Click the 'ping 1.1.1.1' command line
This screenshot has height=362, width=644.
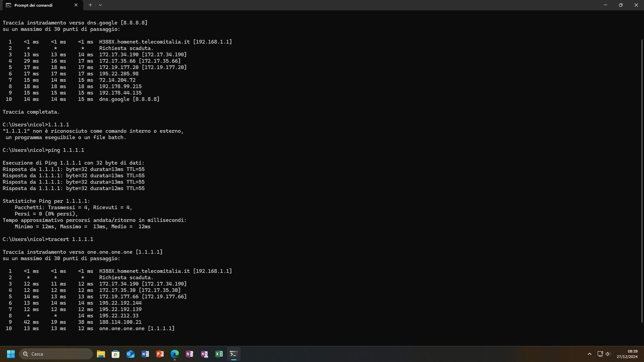pos(43,150)
